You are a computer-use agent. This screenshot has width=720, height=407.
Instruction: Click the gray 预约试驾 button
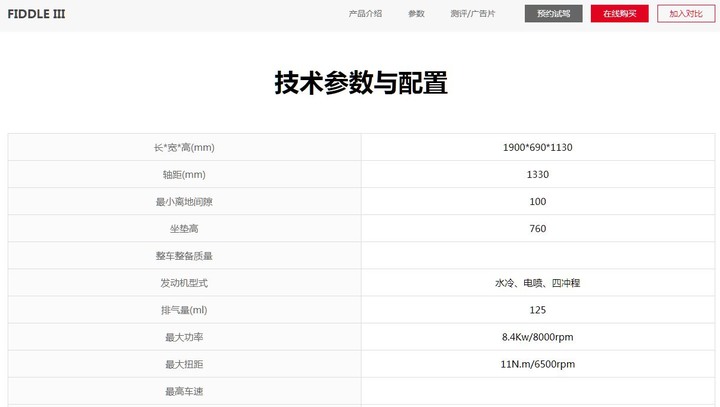[553, 14]
